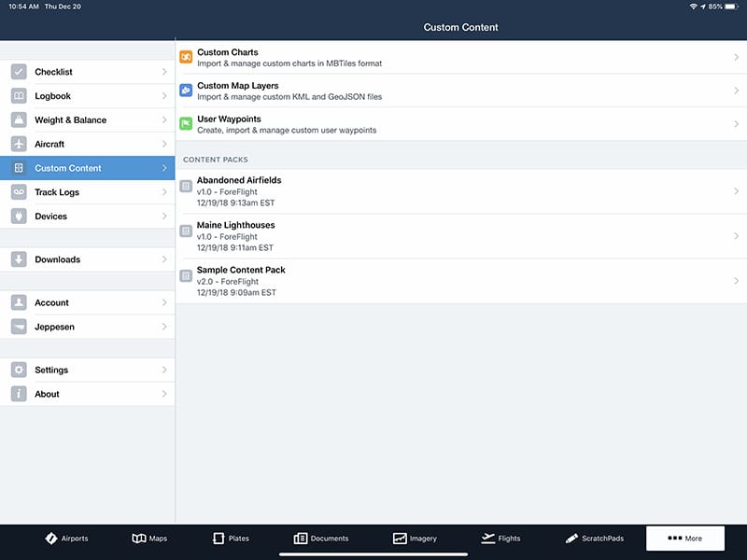The height and width of the screenshot is (560, 747).
Task: Click the "12/19/18 9:11am EST" timestamp
Action: 235,247
